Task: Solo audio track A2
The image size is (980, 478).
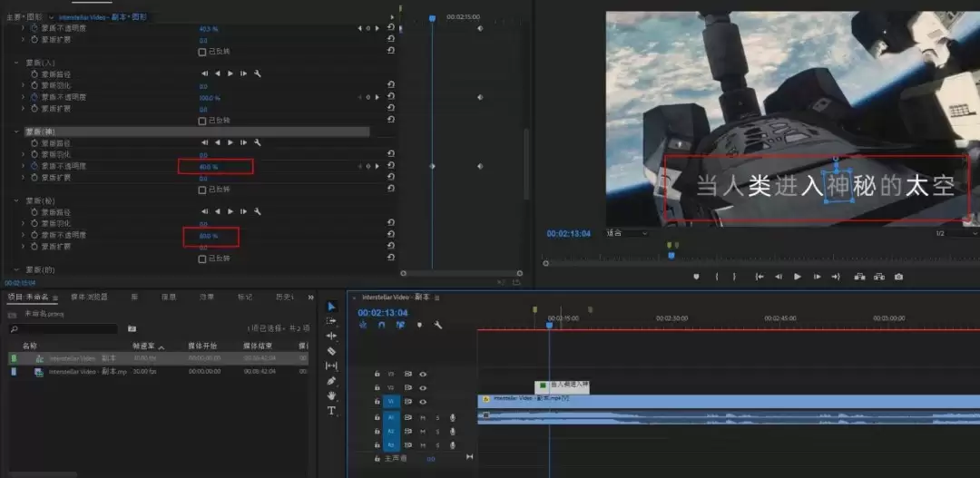Action: [437, 431]
